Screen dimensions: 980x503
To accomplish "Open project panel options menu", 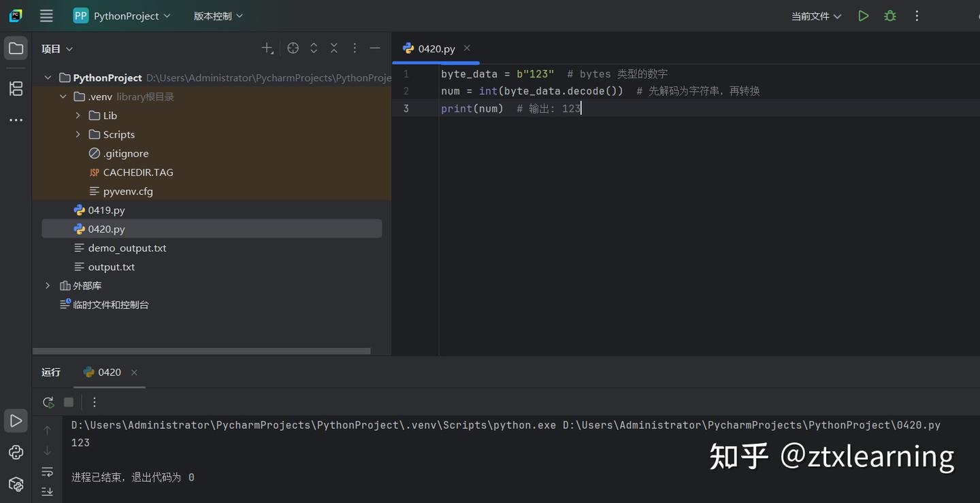I will click(x=355, y=48).
